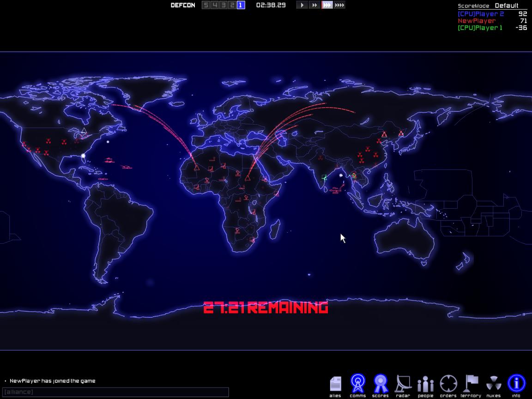Select NewPlayer in the score list
The image size is (532, 399).
click(492, 21)
